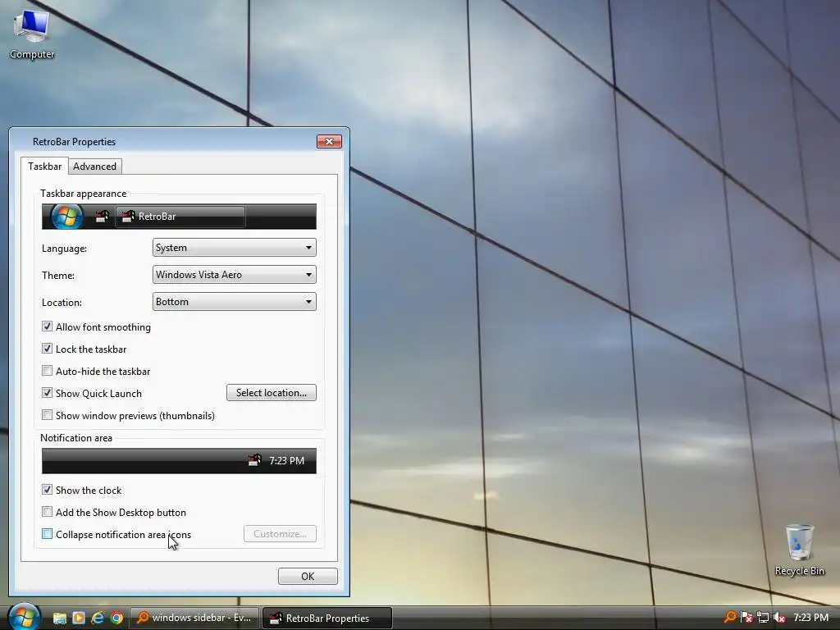Switch to the Advanced tab
Screen dimensions: 840x630
pyautogui.click(x=95, y=167)
